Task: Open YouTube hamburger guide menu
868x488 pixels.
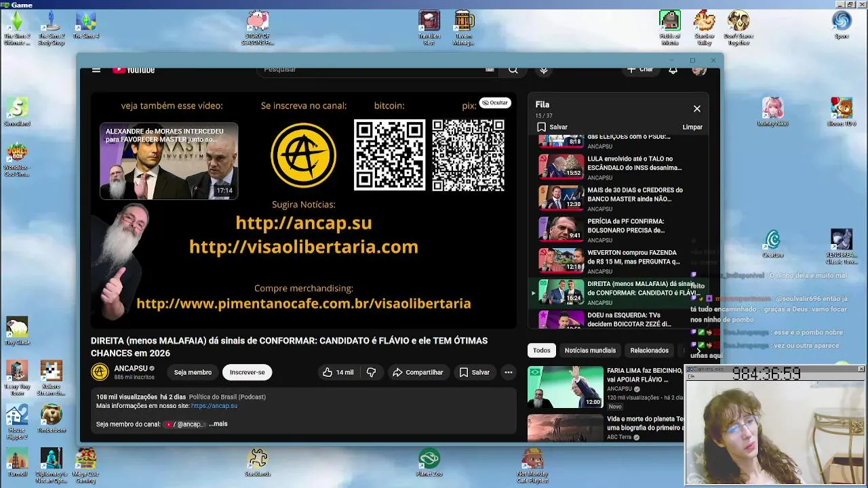Action: click(x=96, y=70)
